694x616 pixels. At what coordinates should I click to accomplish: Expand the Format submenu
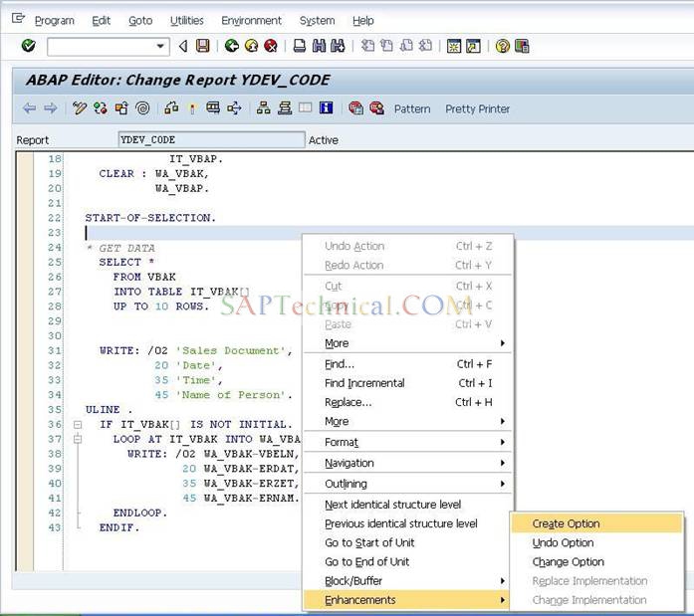[x=408, y=442]
